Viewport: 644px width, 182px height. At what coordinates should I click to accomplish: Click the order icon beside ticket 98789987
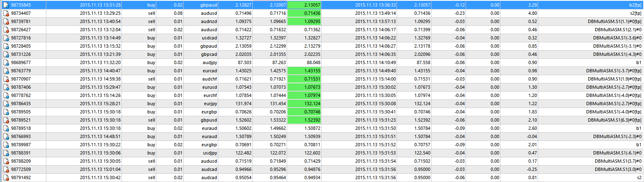[x=6, y=145]
